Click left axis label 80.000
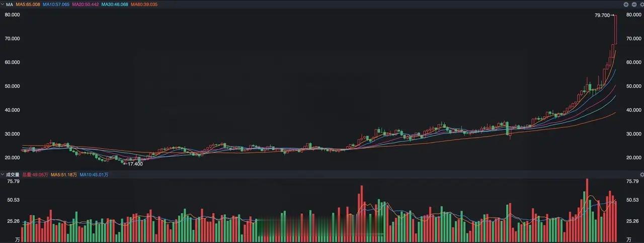Screen dimensions: 644x243 pos(12,15)
